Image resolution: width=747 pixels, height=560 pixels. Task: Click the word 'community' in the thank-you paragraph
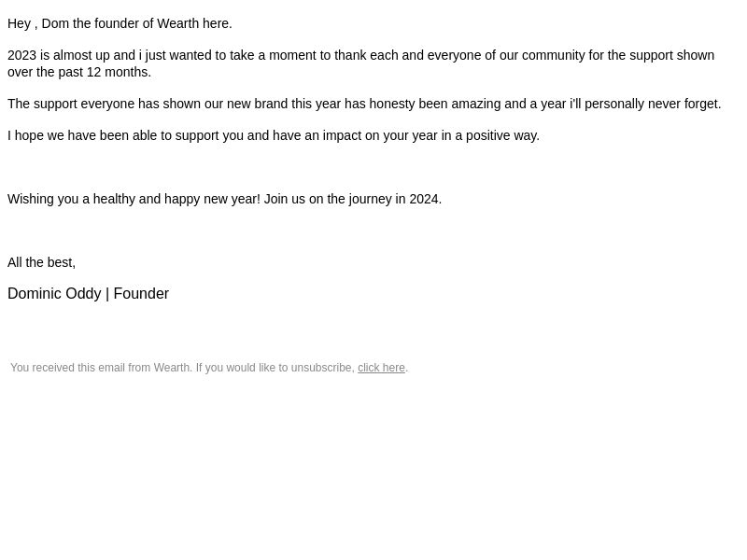[x=553, y=55]
